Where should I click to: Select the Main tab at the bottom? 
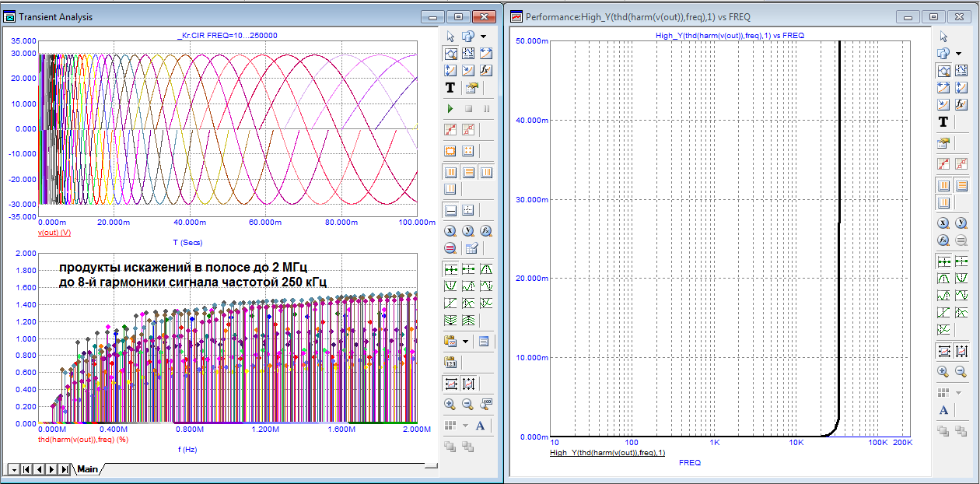[x=87, y=469]
